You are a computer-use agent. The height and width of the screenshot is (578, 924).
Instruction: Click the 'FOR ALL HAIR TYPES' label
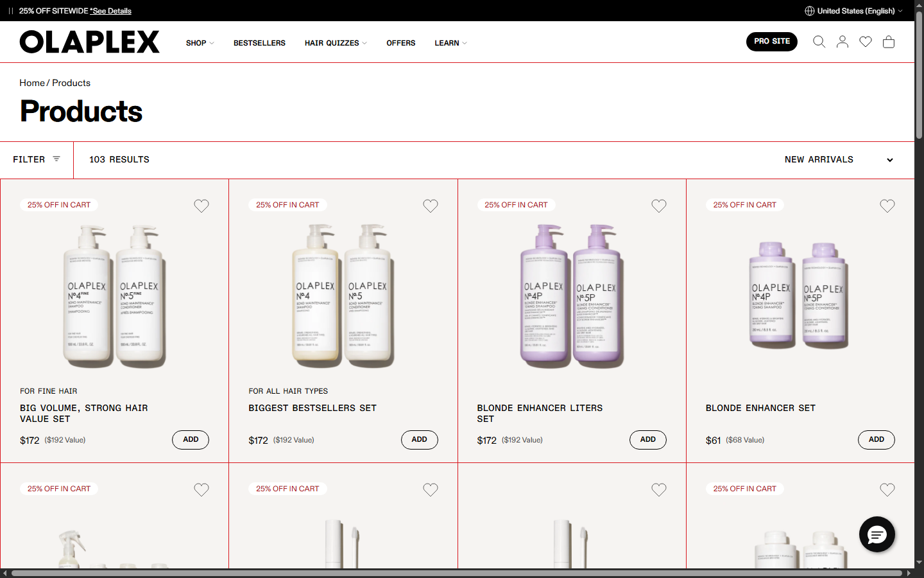tap(288, 391)
